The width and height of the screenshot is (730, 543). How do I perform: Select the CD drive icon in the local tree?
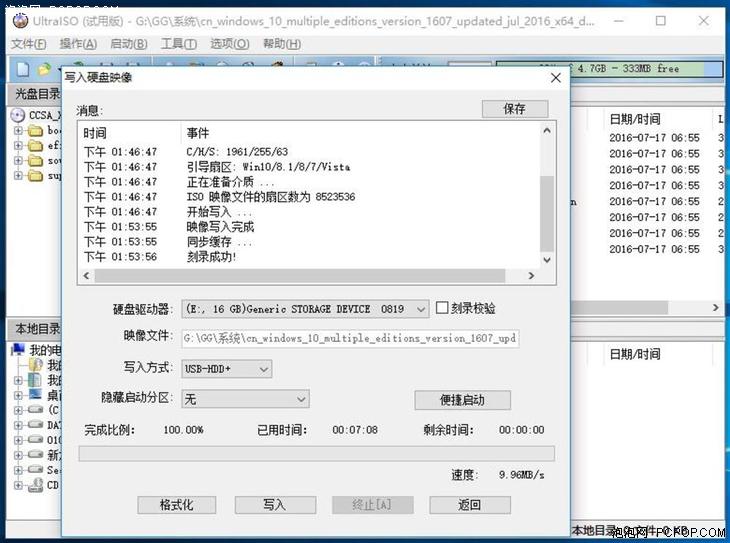(35, 485)
